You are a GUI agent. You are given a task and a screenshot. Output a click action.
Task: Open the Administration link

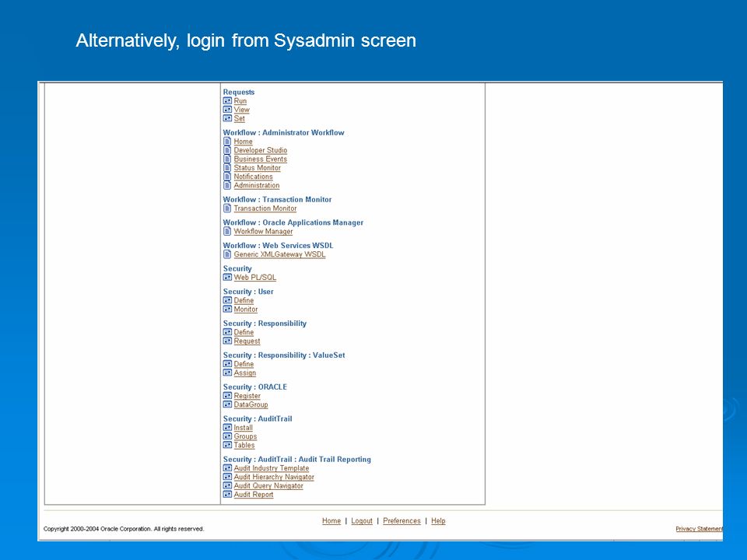click(x=256, y=185)
